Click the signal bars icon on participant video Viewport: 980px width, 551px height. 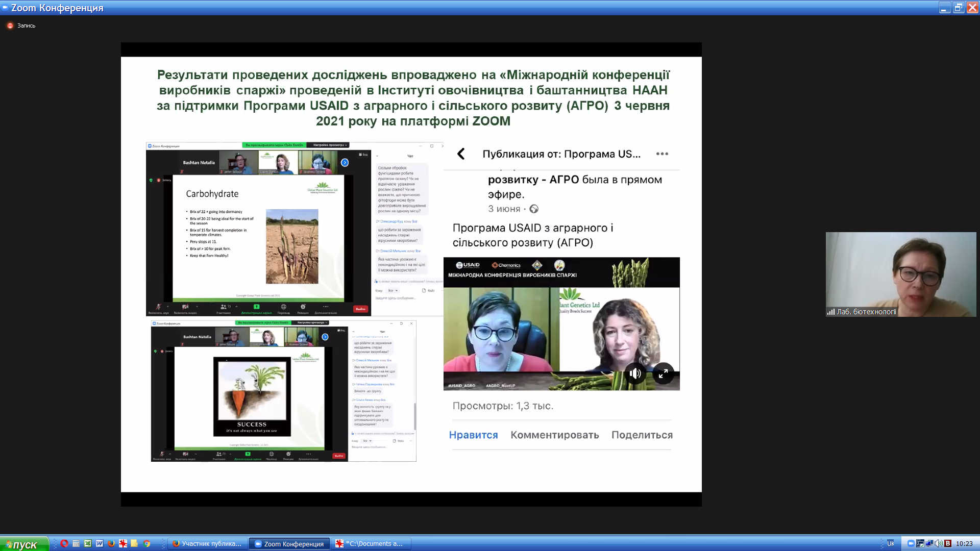coord(831,312)
